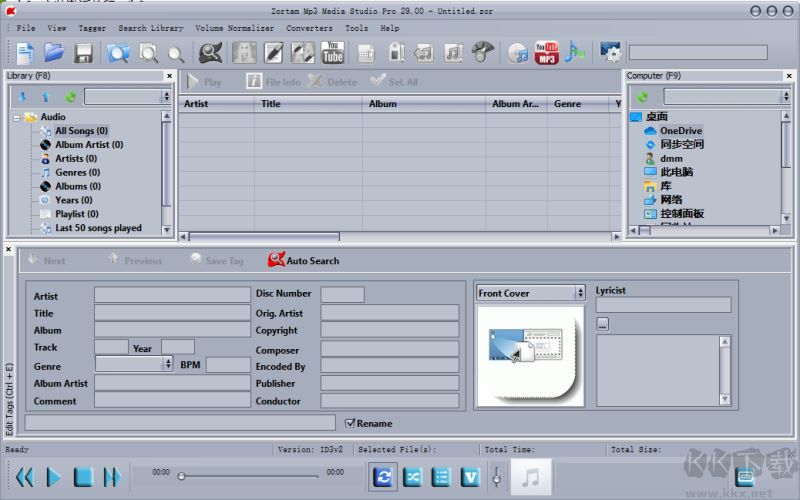
Task: Click the playback seek slider
Action: 250,476
